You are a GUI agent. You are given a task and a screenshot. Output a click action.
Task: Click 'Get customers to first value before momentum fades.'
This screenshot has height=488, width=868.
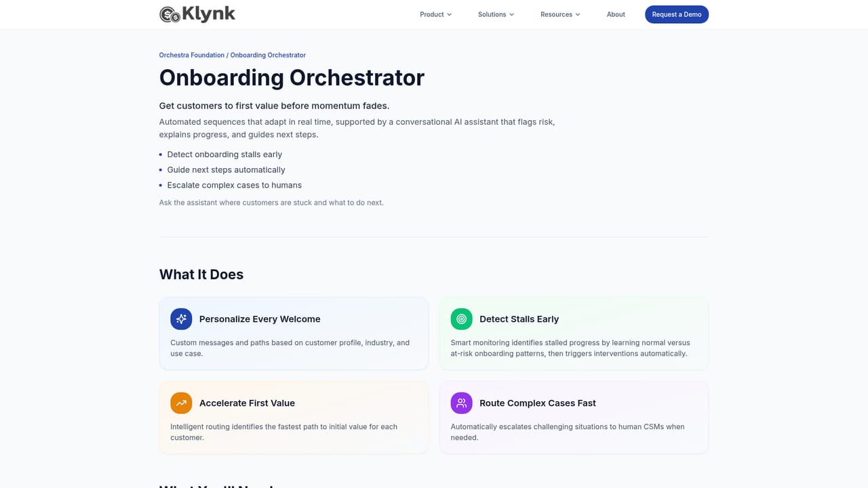tap(274, 106)
